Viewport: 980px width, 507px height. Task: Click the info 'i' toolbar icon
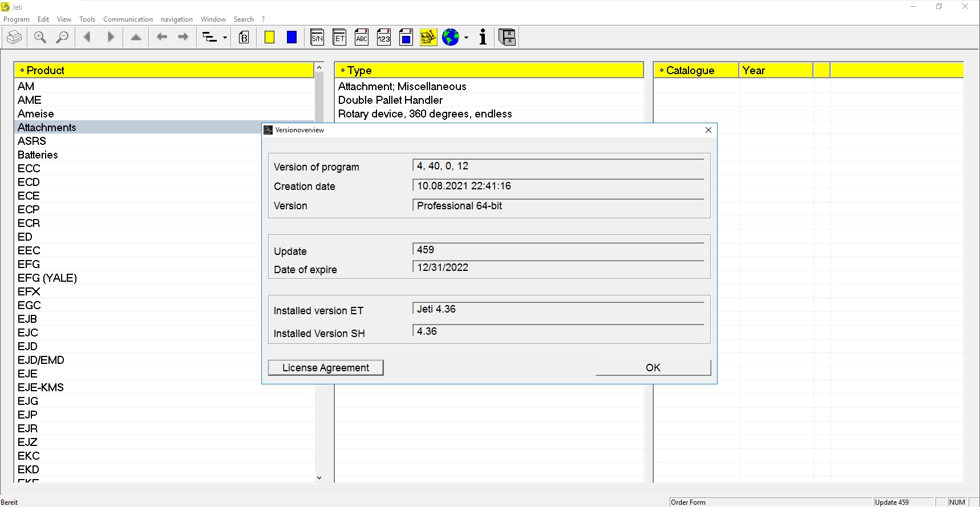tap(483, 38)
